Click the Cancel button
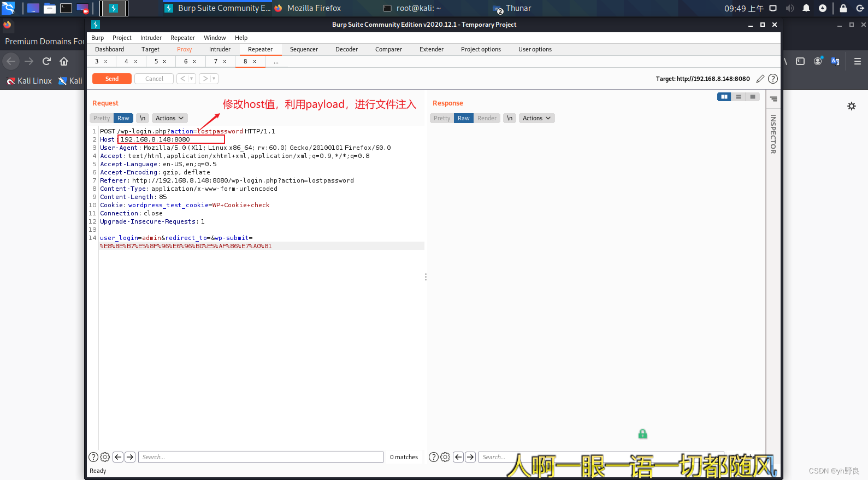 pos(154,79)
